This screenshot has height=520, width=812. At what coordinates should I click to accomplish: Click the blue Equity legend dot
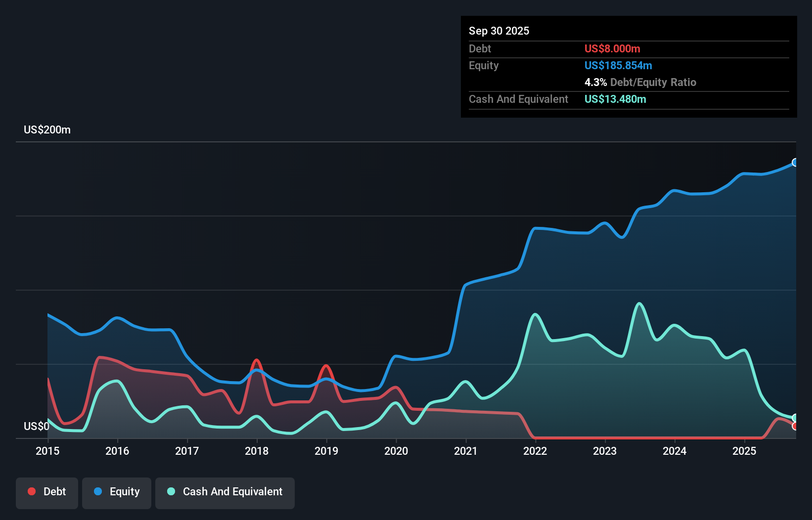click(x=98, y=491)
